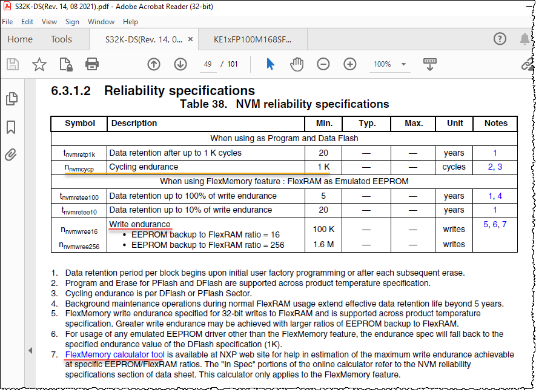Screen dimensions: 536x392
Task: View notifications with the bell icon
Action: [525, 39]
